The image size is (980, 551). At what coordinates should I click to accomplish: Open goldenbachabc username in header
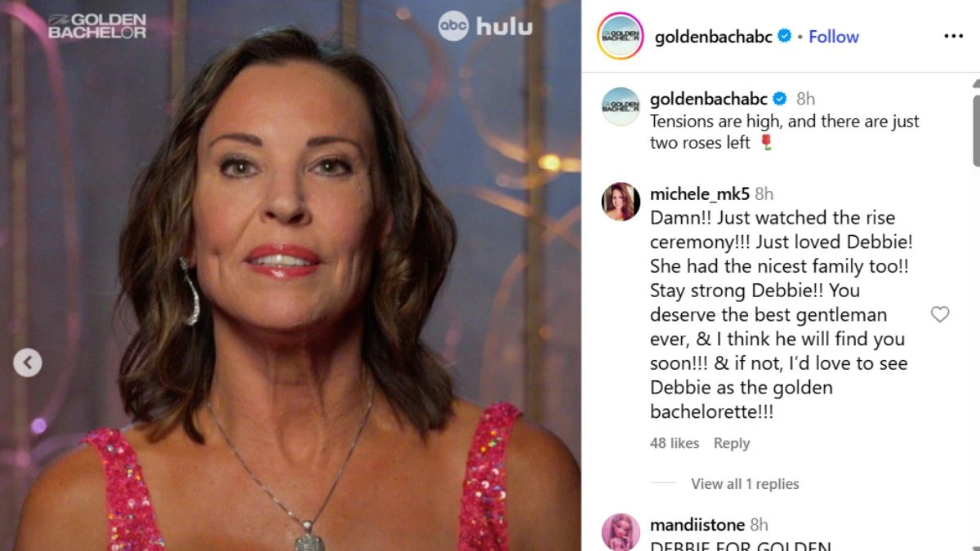(x=714, y=37)
